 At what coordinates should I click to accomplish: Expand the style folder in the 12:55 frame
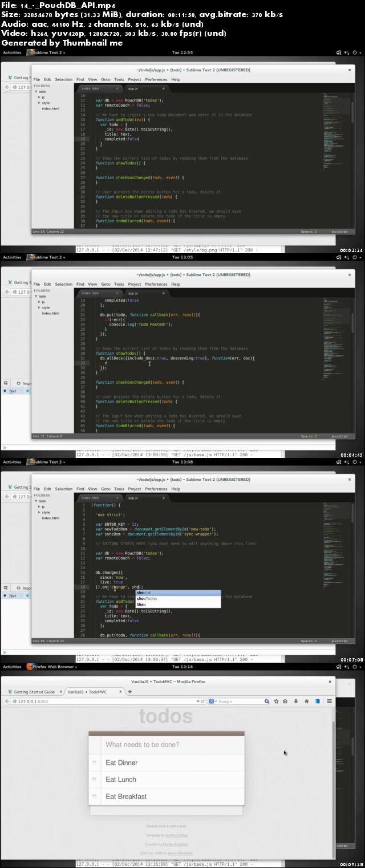click(x=39, y=103)
